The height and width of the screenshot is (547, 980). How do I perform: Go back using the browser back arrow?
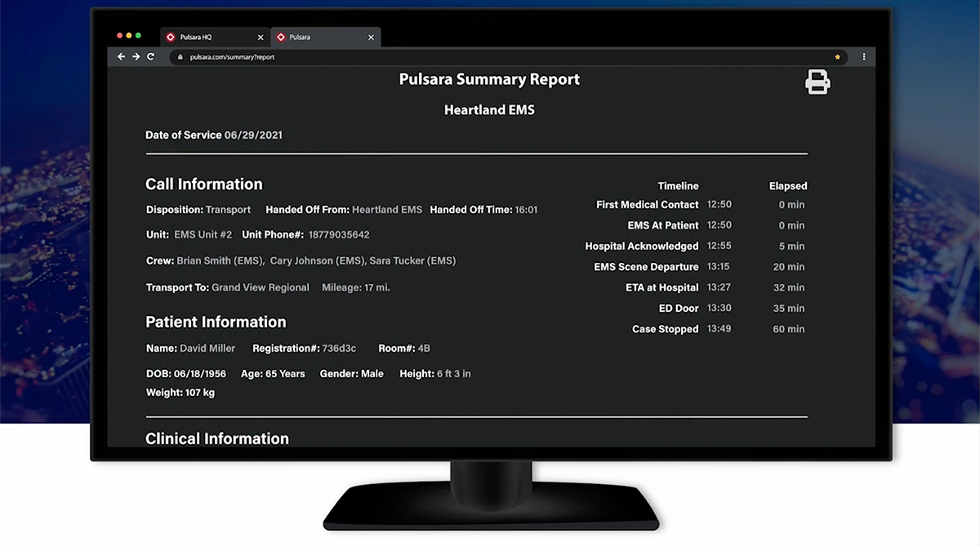tap(122, 57)
